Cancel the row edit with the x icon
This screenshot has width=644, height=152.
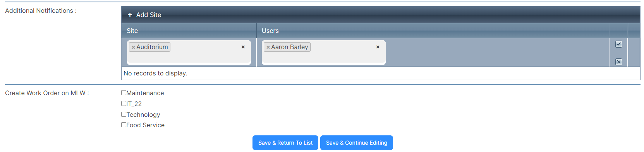click(x=619, y=62)
